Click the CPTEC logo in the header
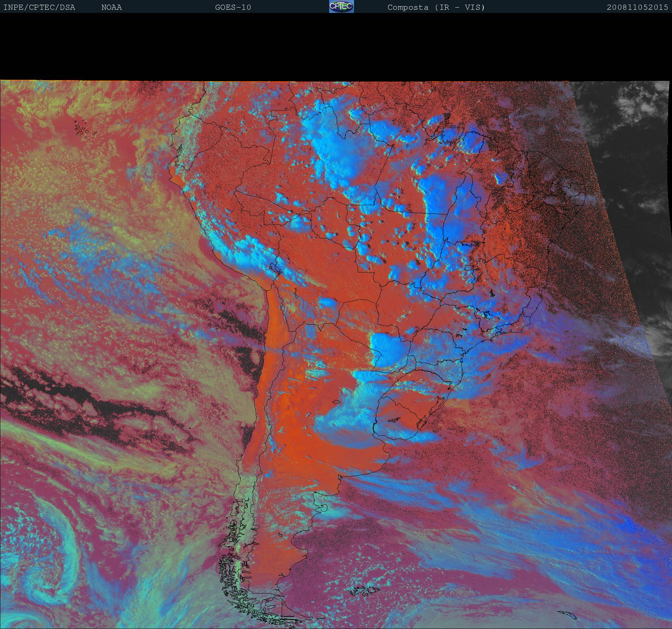Screen dimensions: 672x629 pyautogui.click(x=341, y=6)
